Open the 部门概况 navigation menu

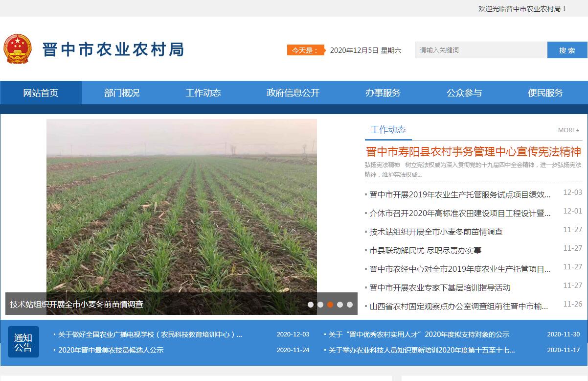pos(122,93)
